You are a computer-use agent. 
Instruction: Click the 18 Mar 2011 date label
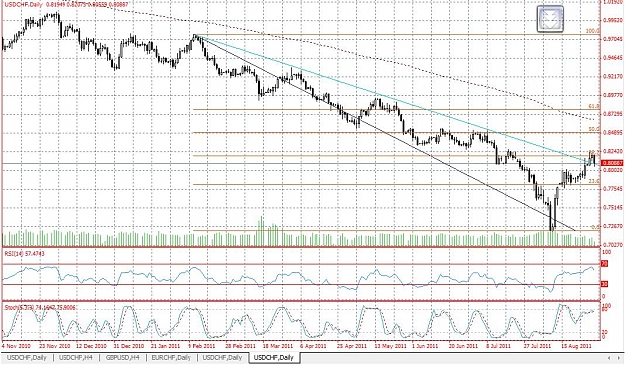(279, 346)
